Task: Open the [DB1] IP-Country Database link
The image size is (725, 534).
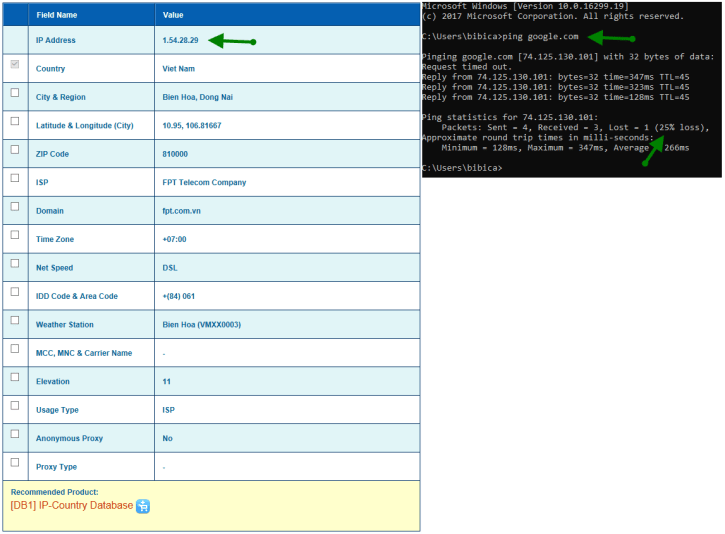Action: click(72, 506)
